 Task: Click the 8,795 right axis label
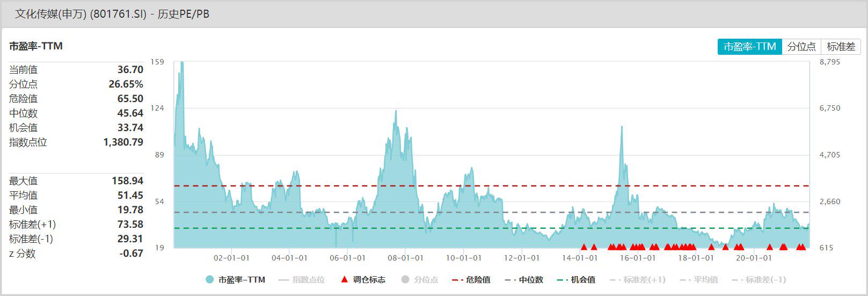[830, 62]
